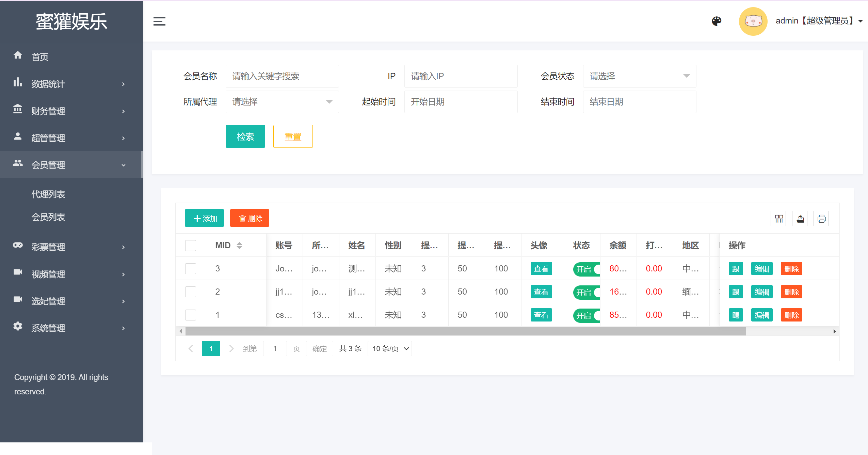Export the member list via export icon

coord(800,218)
